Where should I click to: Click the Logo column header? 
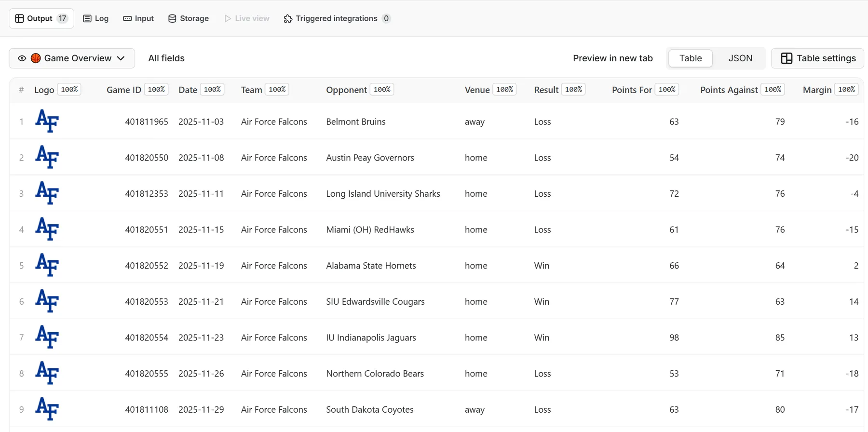pyautogui.click(x=44, y=90)
